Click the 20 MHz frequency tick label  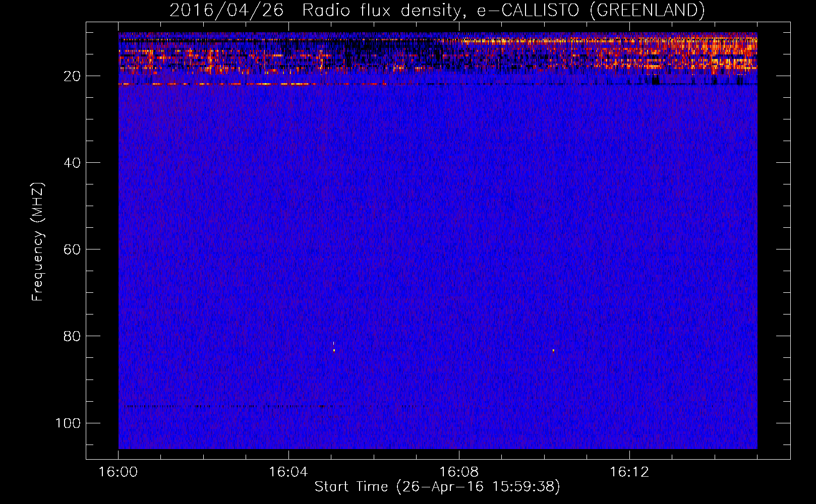tap(73, 77)
